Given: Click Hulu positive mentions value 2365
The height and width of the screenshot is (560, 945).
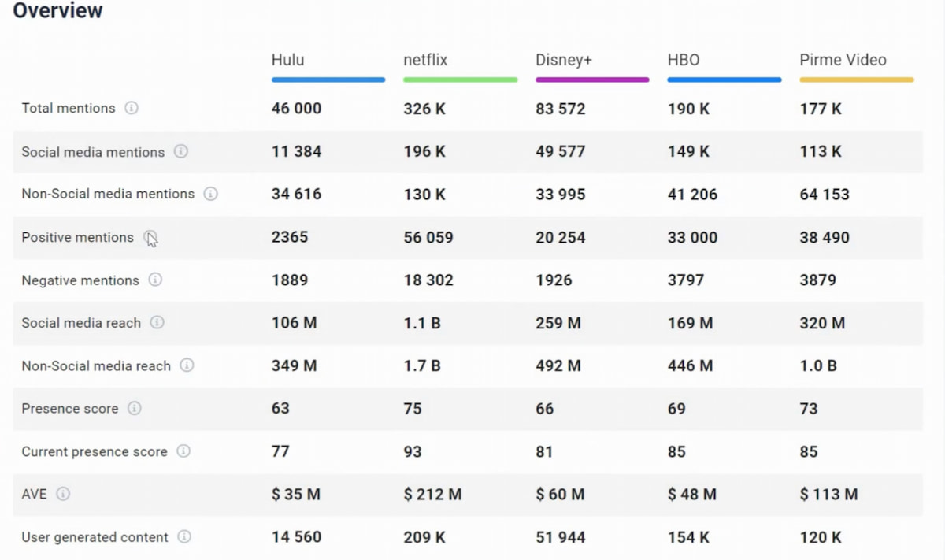Looking at the screenshot, I should click(290, 237).
